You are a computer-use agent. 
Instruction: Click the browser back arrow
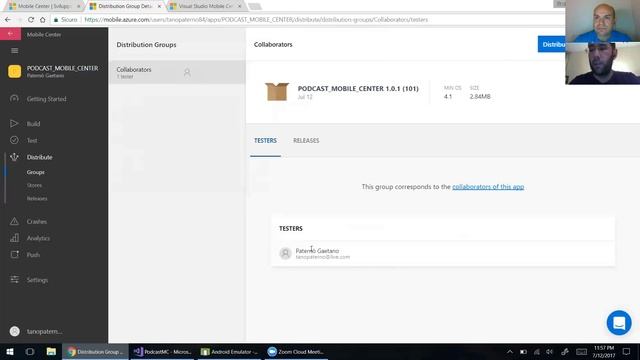(8, 20)
